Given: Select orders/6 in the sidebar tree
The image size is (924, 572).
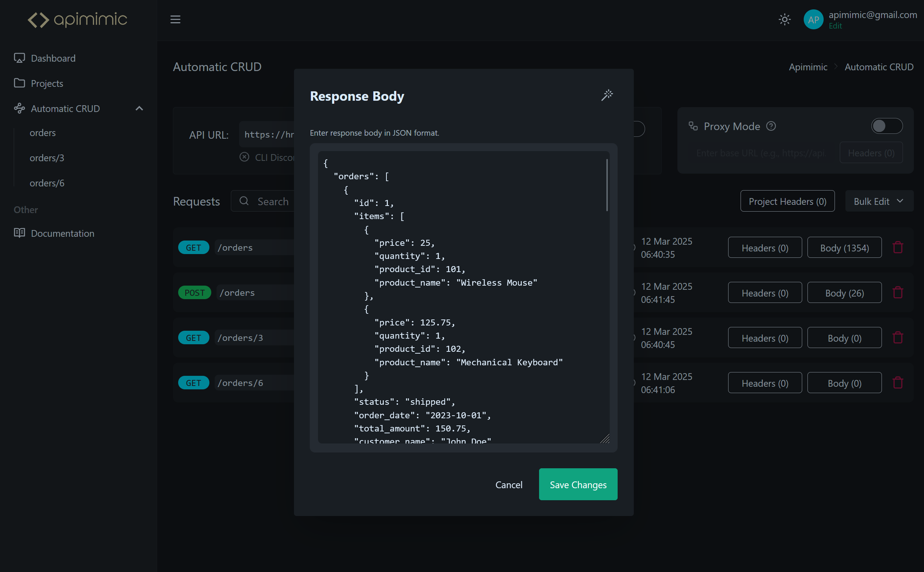Looking at the screenshot, I should point(47,183).
